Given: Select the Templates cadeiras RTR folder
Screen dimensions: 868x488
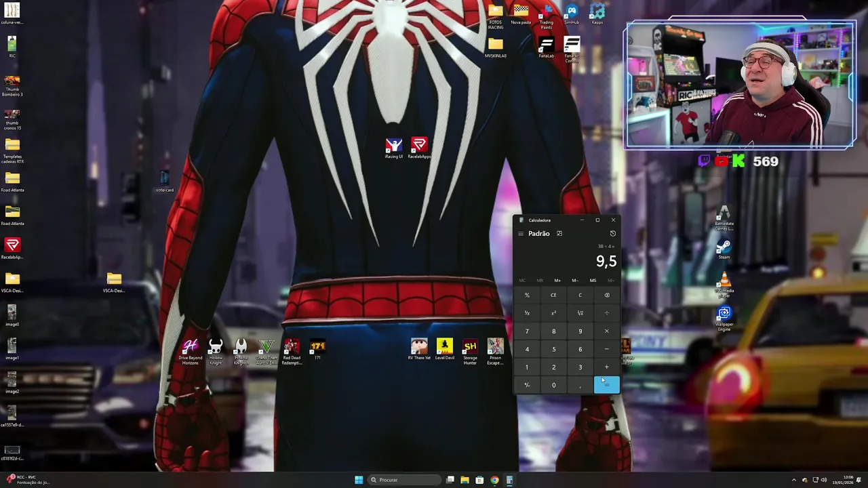Looking at the screenshot, I should [12, 152].
